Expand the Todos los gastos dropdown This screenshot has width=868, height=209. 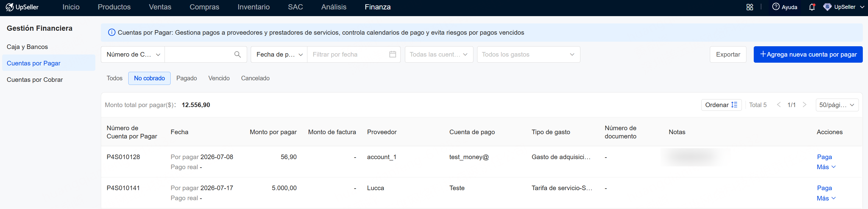(x=528, y=54)
